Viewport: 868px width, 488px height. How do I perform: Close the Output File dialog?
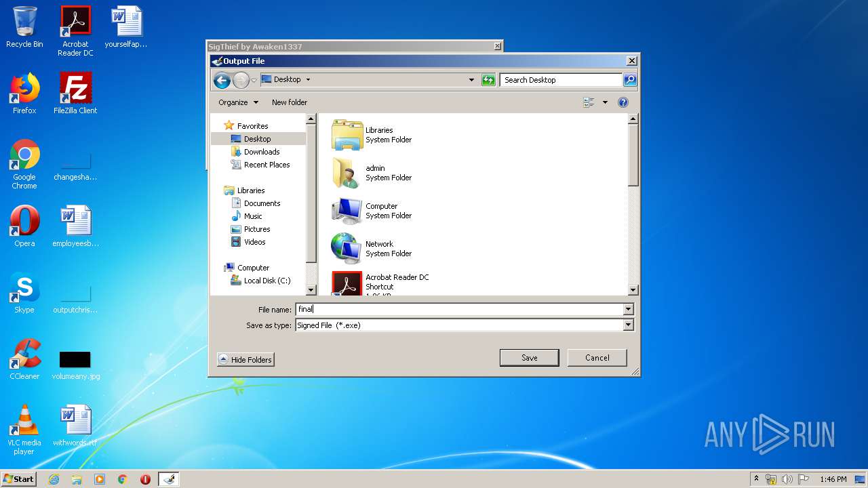click(x=631, y=61)
